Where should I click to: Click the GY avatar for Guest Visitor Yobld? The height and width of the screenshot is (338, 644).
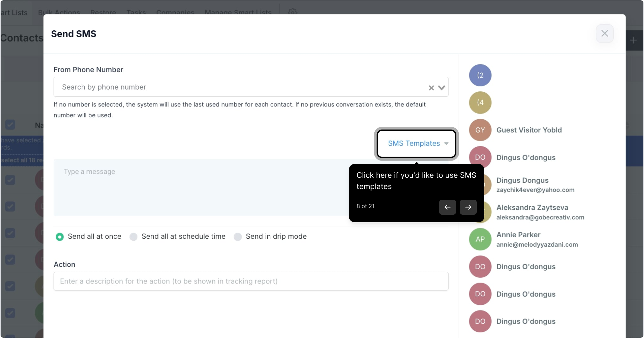(x=480, y=130)
